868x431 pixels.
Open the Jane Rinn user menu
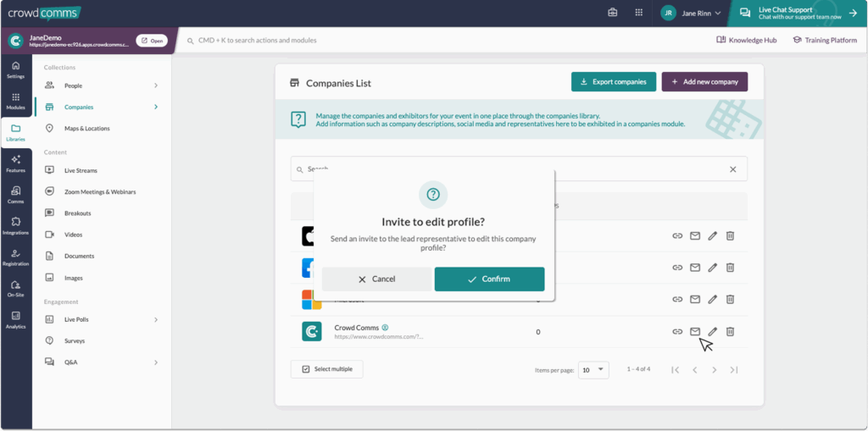[x=692, y=13]
